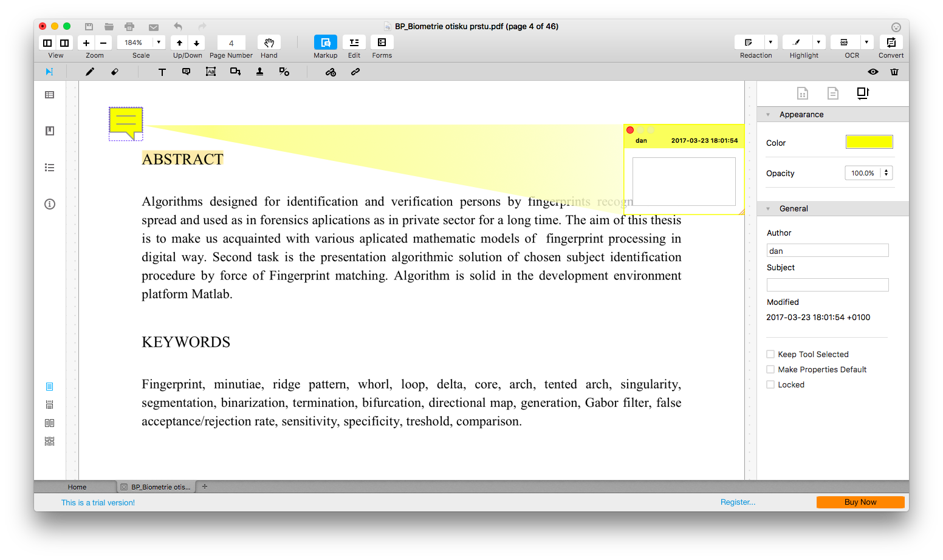Delete annotation with the trash icon

click(894, 72)
